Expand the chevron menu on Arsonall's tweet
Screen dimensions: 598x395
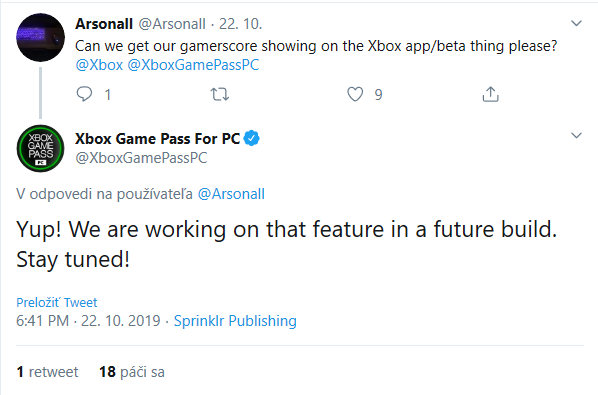[576, 23]
